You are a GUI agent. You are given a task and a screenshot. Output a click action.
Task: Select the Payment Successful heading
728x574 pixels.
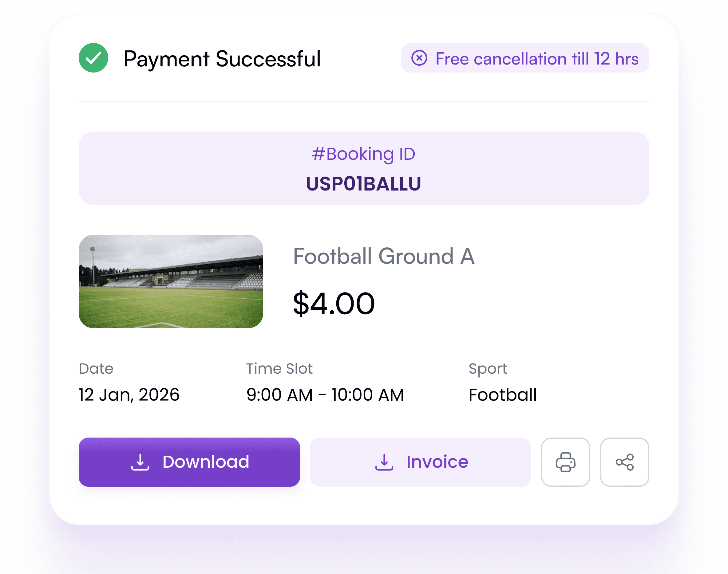(223, 58)
